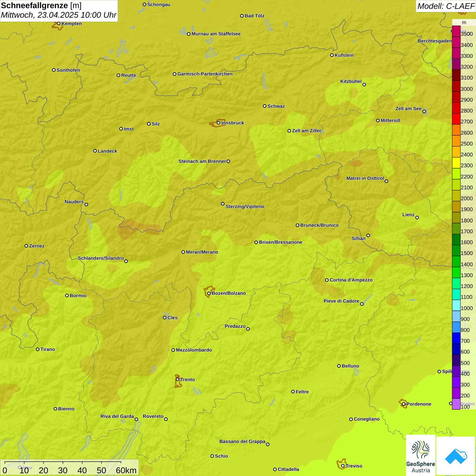Viewport: 476px width, 476px height.
Task: Click the 'Nauders' label
Action: [x=74, y=202]
